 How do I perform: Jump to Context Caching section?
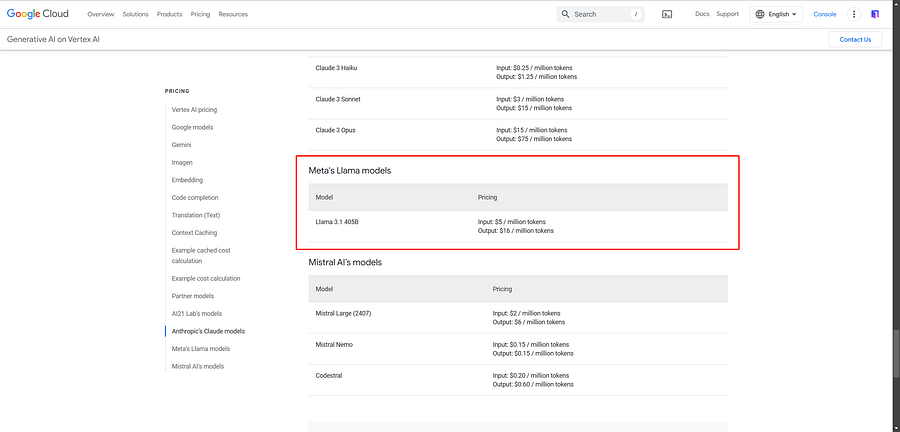194,233
